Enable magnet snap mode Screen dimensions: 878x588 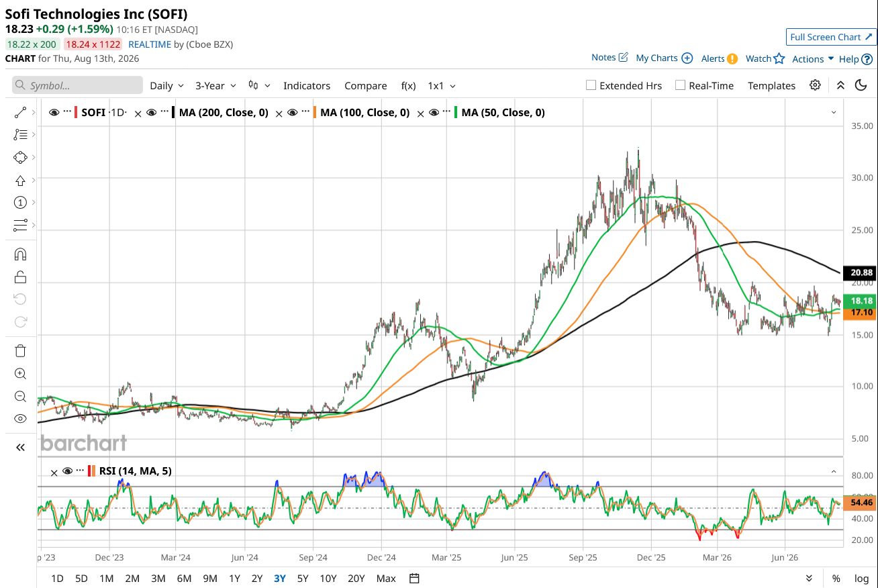(20, 254)
